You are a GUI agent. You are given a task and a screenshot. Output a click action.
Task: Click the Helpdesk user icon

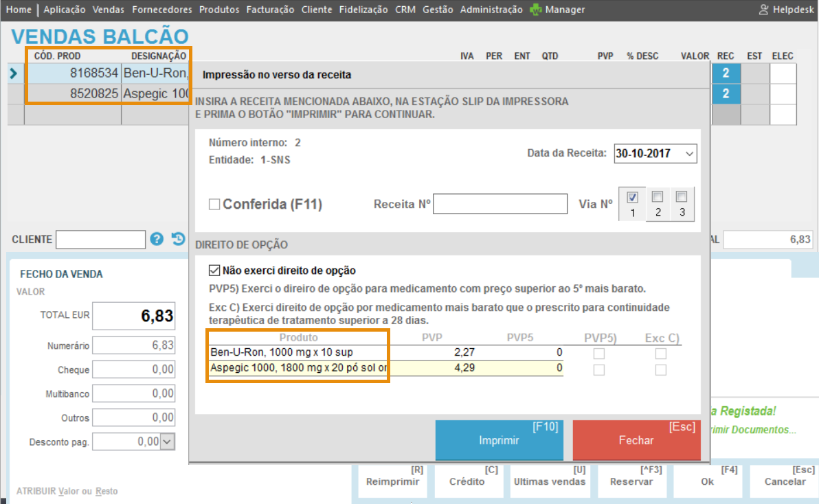pos(763,10)
